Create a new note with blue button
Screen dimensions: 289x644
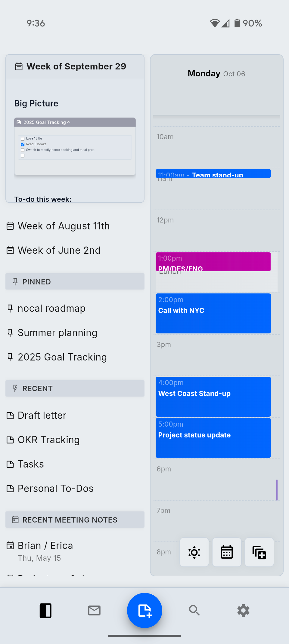(144, 610)
